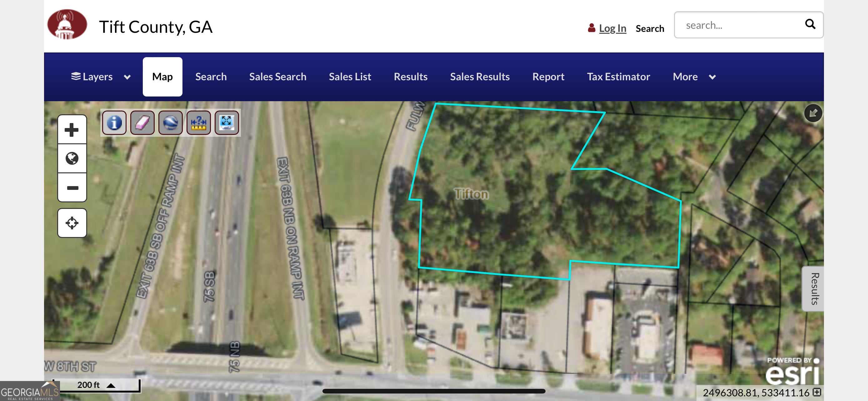Open the Sales Search tab
The image size is (868, 401).
click(x=278, y=77)
